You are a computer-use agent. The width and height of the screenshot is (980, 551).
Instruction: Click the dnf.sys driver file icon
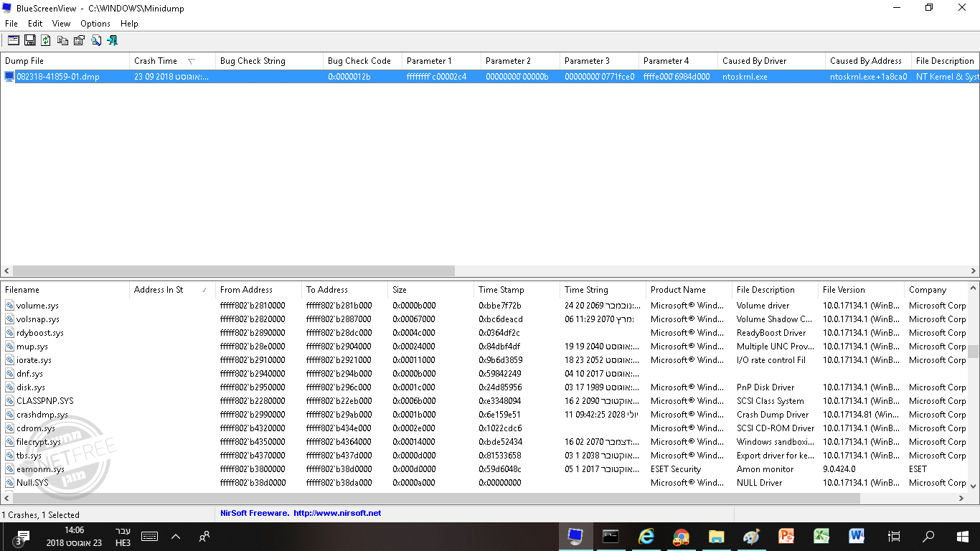[9, 374]
